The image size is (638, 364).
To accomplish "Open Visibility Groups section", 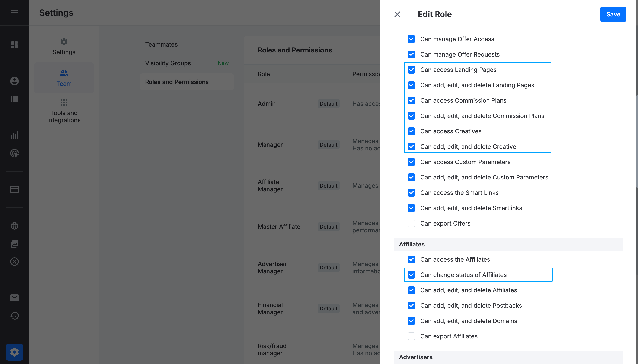I will click(x=187, y=63).
